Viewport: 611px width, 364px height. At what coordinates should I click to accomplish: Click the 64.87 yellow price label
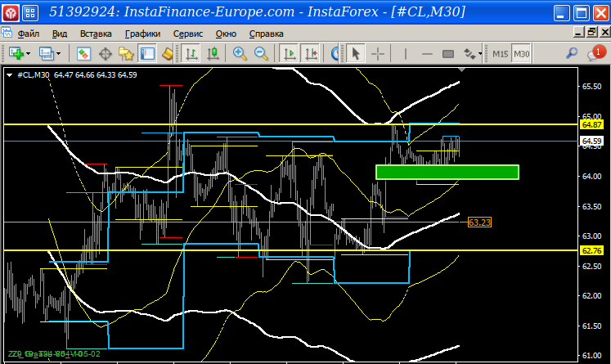[591, 124]
